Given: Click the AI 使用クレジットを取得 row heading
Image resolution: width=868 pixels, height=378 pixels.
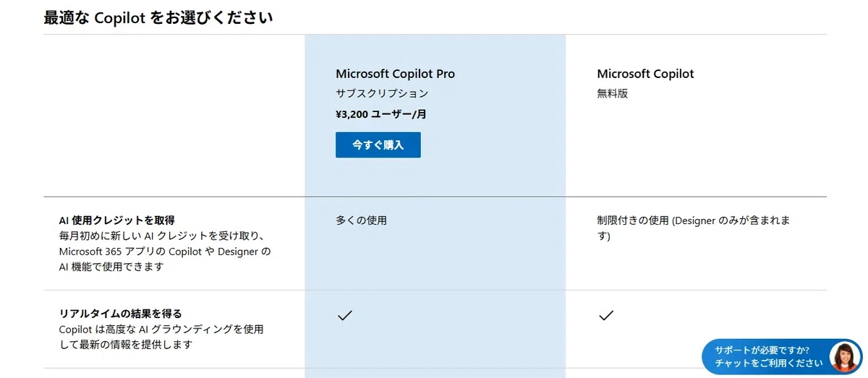Looking at the screenshot, I should (x=117, y=220).
